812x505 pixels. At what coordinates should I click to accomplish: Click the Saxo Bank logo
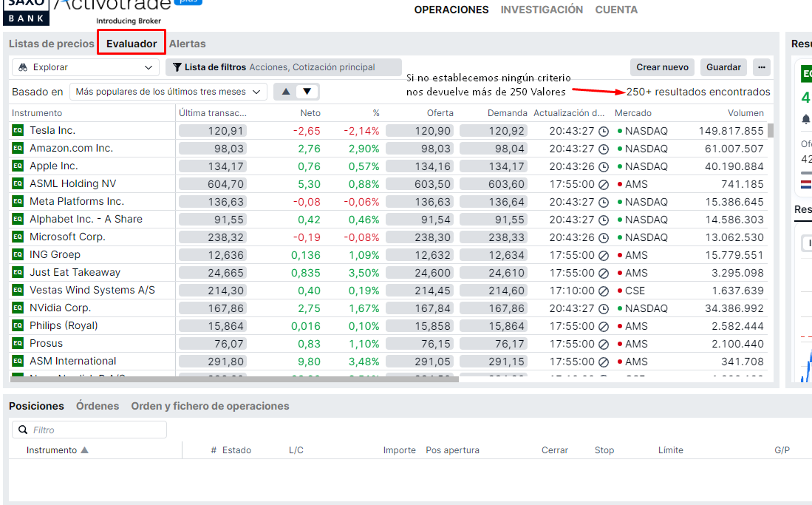[26, 13]
